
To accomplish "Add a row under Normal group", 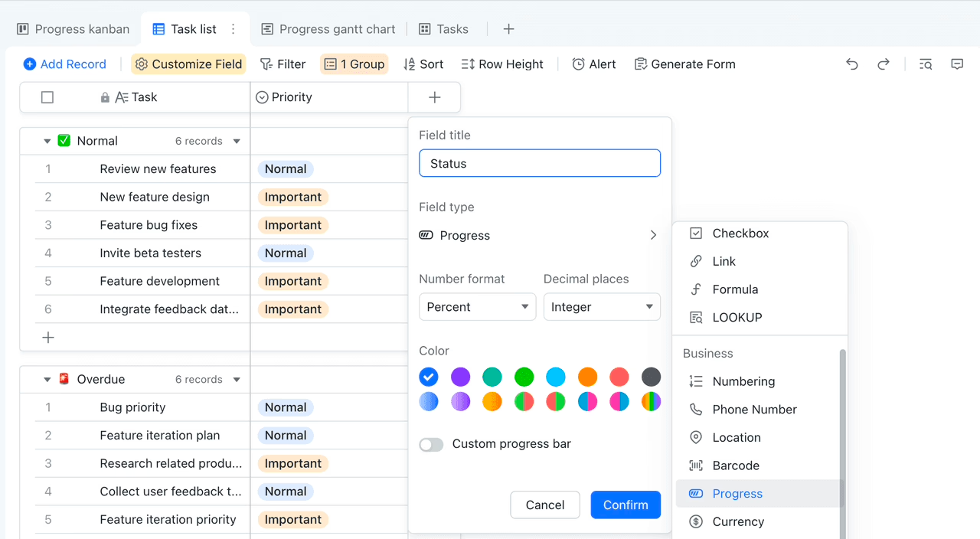I will click(x=48, y=338).
